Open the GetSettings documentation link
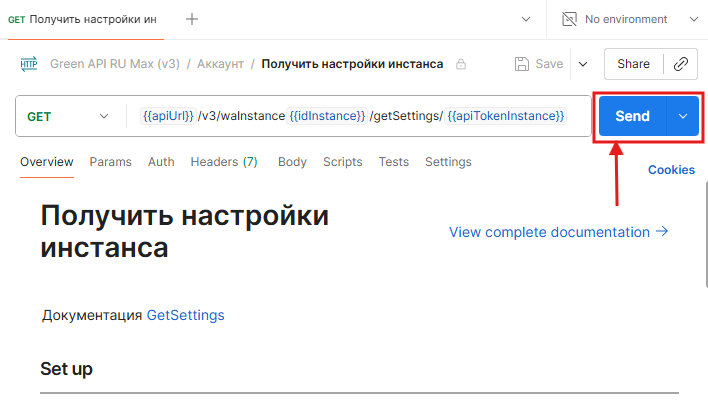Screen dimensions: 708x401 tap(186, 315)
